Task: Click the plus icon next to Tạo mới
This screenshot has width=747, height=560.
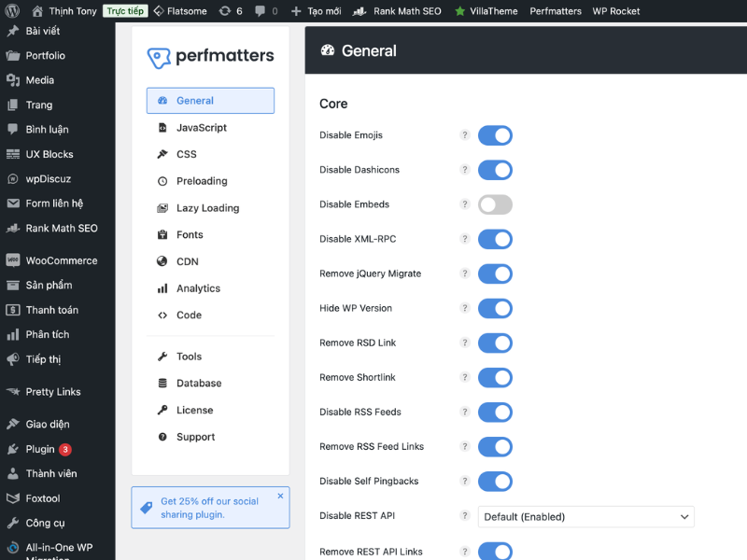Action: point(296,11)
